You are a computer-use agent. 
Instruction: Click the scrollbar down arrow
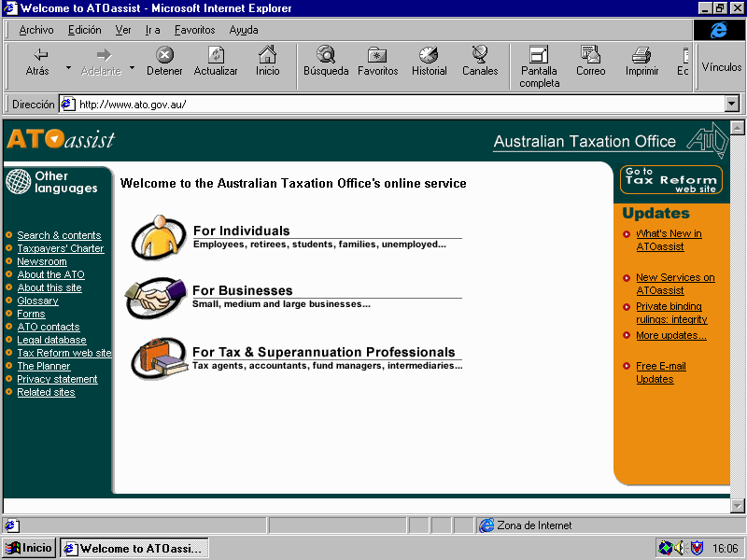point(737,506)
